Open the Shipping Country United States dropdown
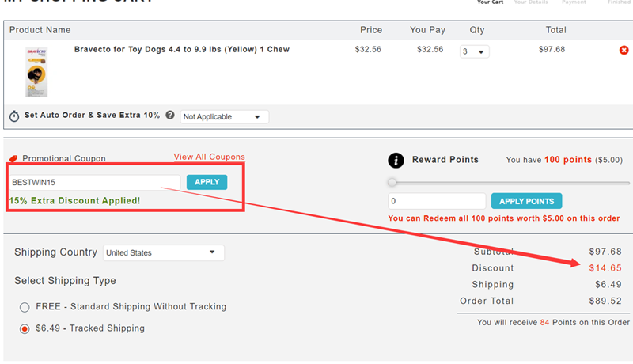The image size is (633, 364). pos(164,252)
